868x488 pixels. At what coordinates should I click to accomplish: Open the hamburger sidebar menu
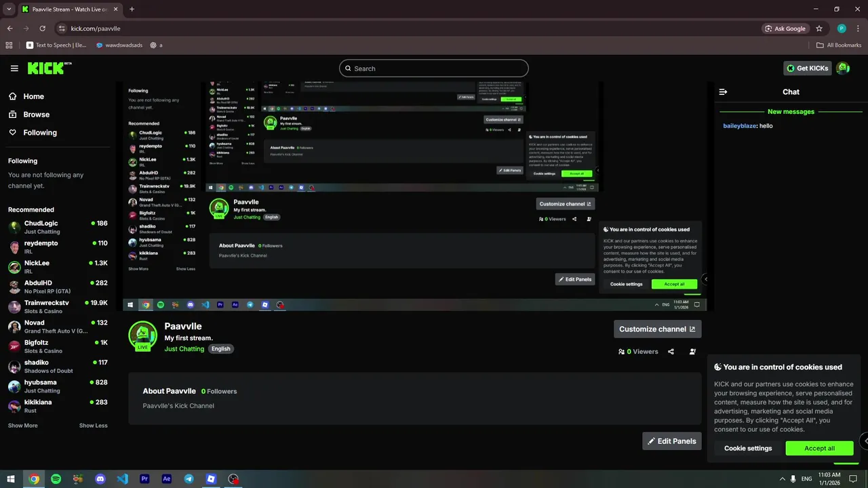14,68
